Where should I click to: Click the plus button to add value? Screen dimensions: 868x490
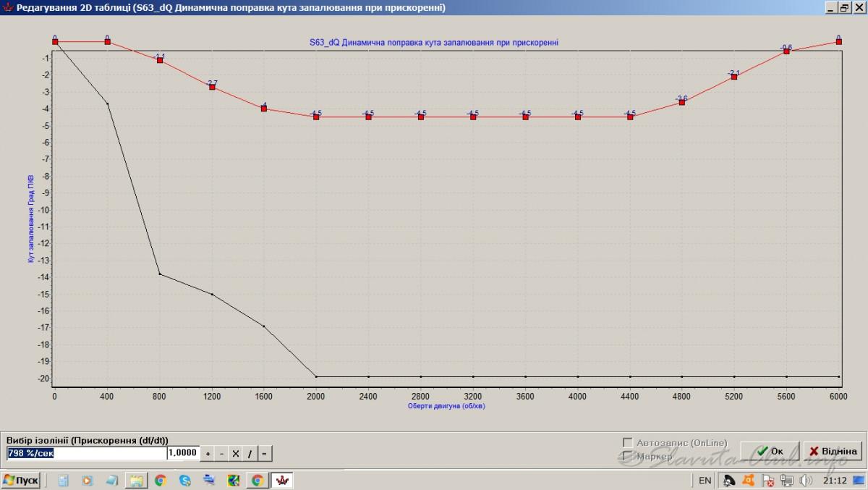[208, 454]
